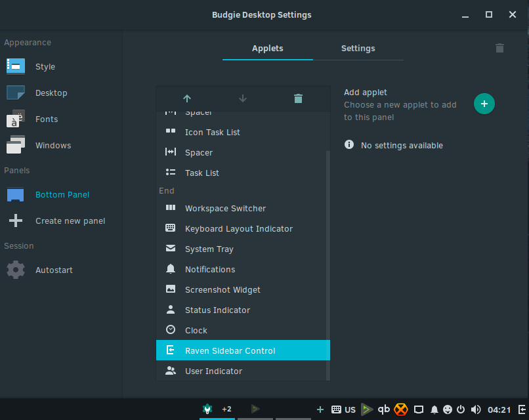Select the Spacer applet above Task List
Image resolution: width=529 pixels, height=420 pixels.
tap(242, 152)
